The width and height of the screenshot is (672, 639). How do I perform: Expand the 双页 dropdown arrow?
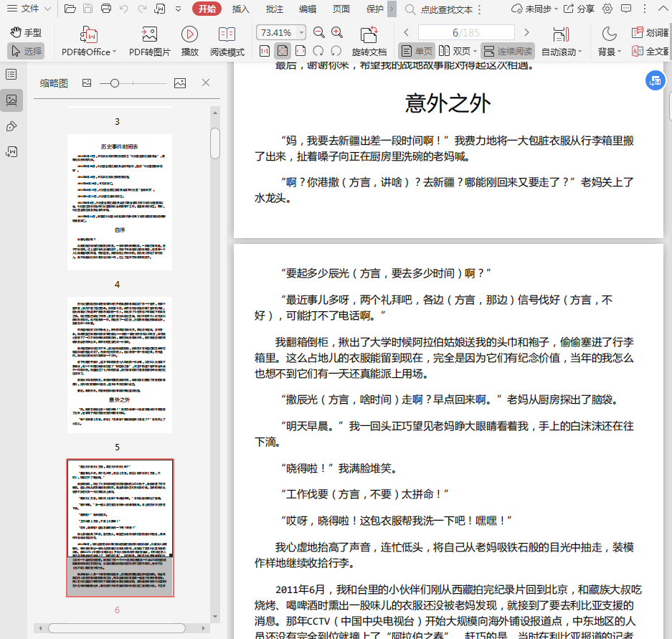pyautogui.click(x=475, y=52)
